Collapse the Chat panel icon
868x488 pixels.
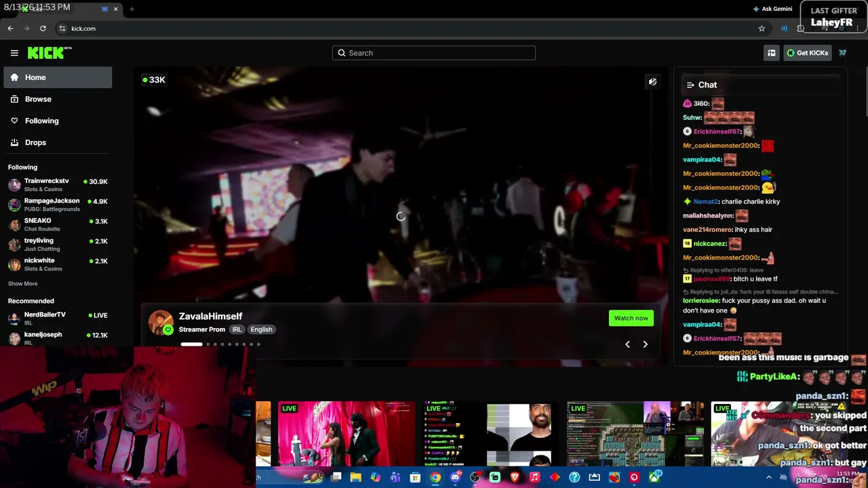[x=690, y=85]
